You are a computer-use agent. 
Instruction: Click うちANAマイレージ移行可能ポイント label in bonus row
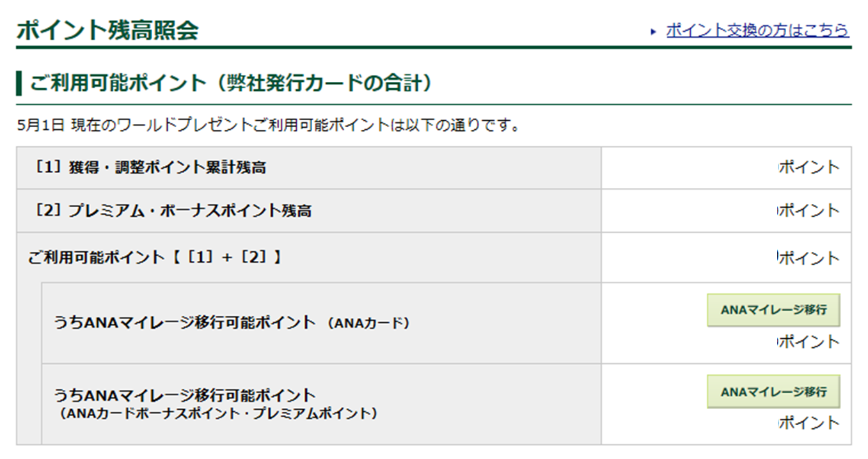click(x=185, y=394)
